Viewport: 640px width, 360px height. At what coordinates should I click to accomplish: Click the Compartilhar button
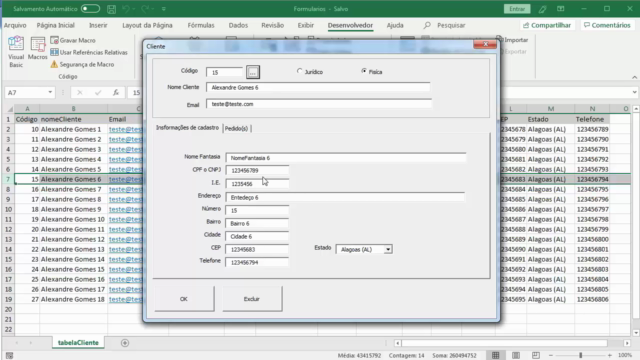click(x=547, y=25)
